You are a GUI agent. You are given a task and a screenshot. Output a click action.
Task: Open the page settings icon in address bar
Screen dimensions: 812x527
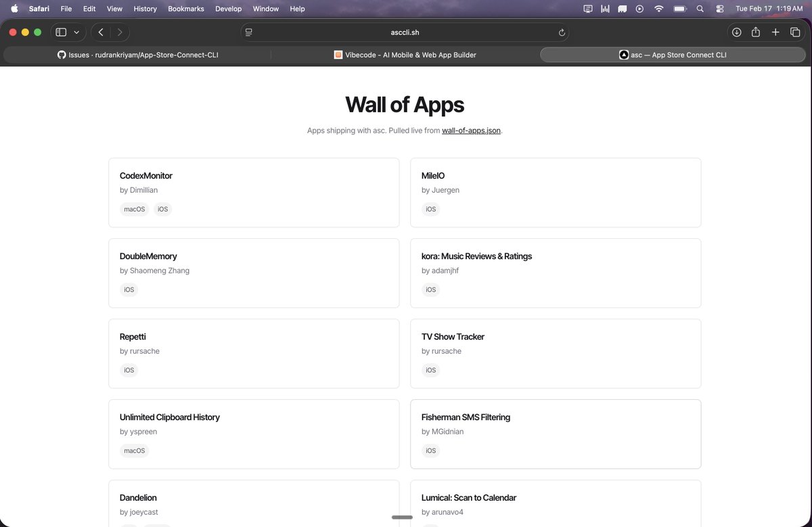pos(249,32)
